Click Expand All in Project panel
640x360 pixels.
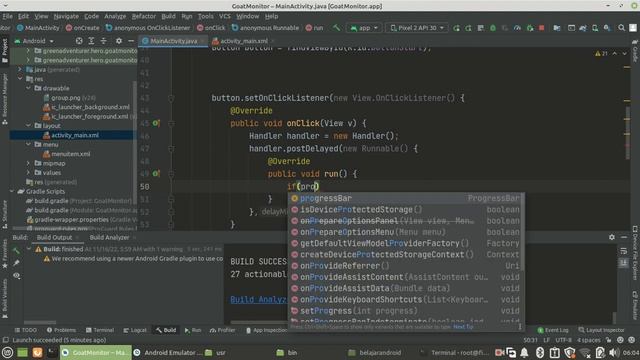[x=91, y=41]
